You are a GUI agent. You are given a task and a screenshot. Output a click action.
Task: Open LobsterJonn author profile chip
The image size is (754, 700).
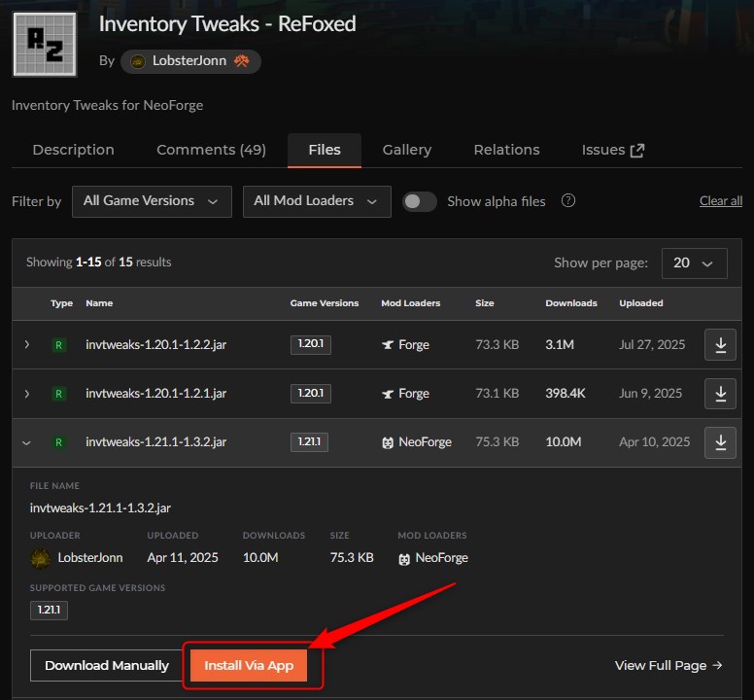pos(190,61)
